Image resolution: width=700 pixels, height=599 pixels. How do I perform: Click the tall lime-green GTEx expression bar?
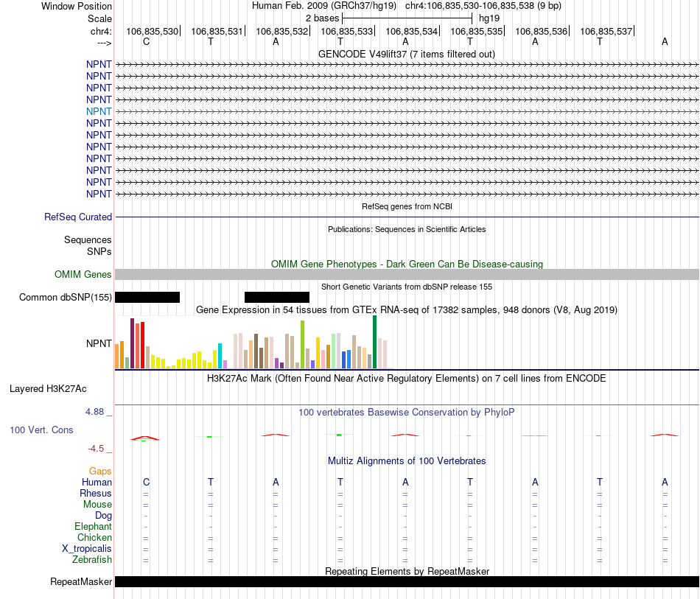tap(302, 344)
